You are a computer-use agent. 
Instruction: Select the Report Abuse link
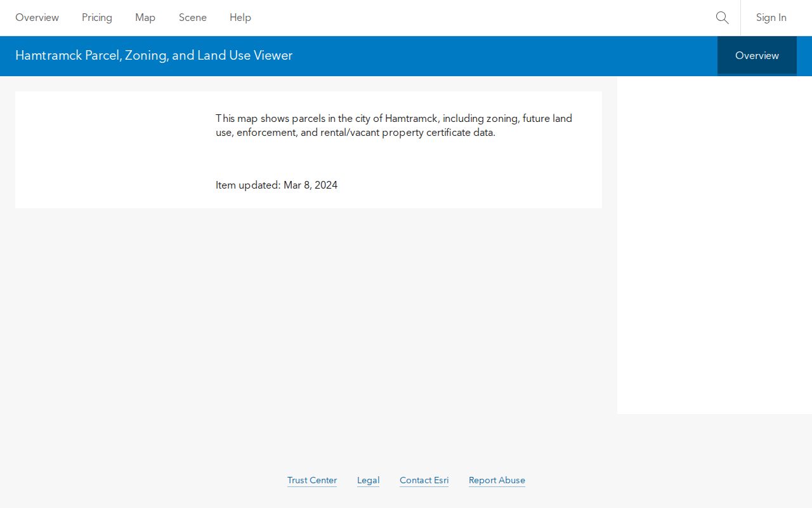tap(497, 480)
